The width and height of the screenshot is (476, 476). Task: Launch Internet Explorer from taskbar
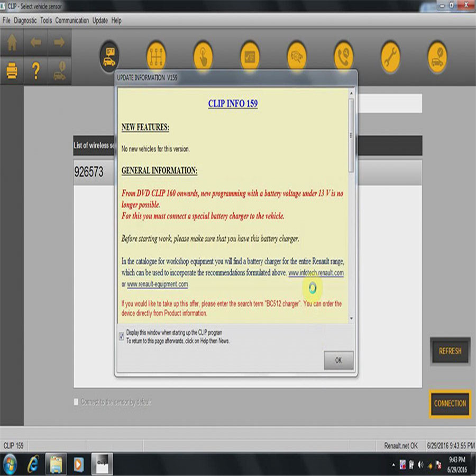click(33, 464)
